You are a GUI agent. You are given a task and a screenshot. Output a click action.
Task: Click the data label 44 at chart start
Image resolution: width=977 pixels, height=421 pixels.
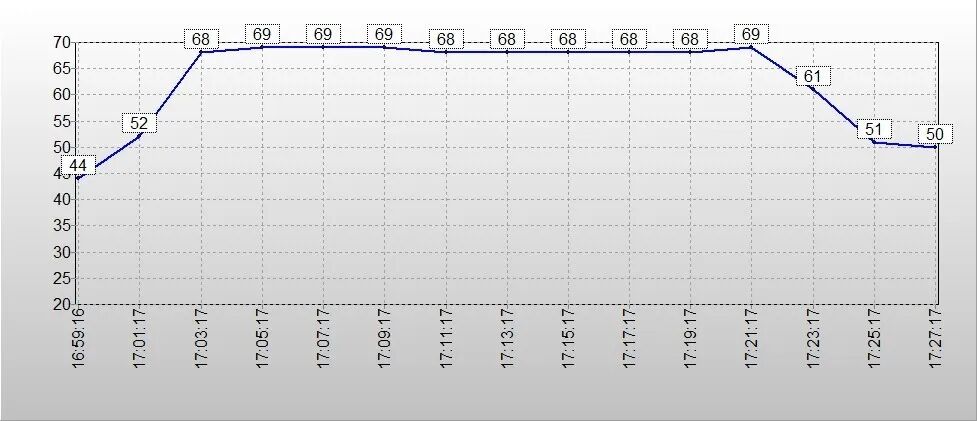(78, 165)
